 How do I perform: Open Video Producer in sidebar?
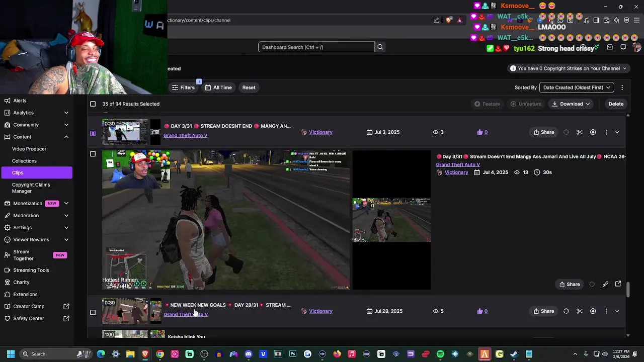coord(29,149)
